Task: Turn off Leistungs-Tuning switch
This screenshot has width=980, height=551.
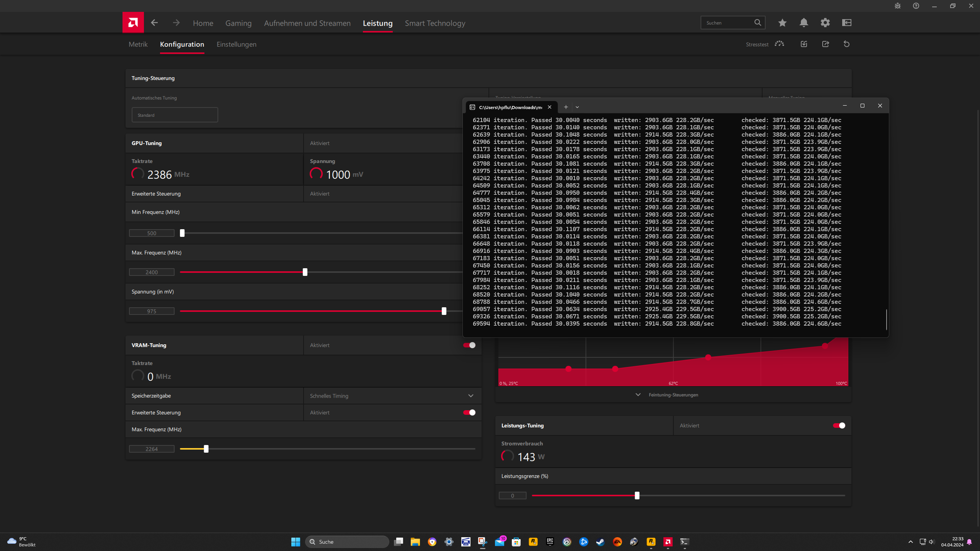Action: click(839, 425)
